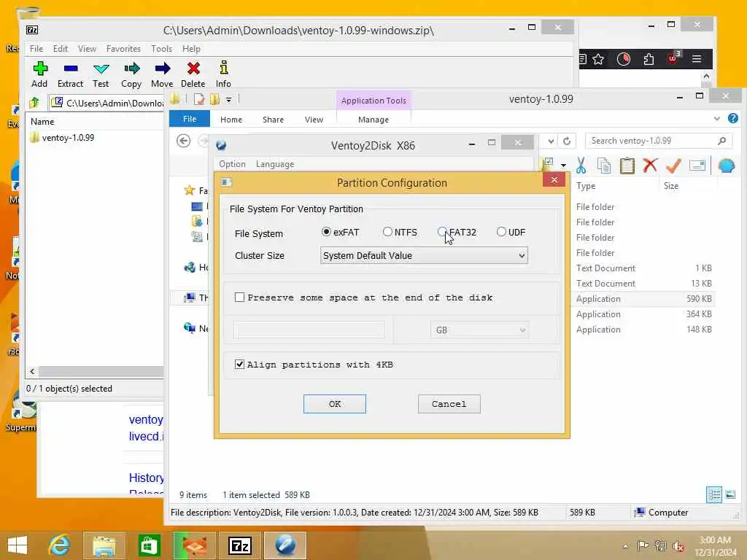Click the uBlock extension icon in browser
Screen dimensions: 747x560
click(673, 58)
